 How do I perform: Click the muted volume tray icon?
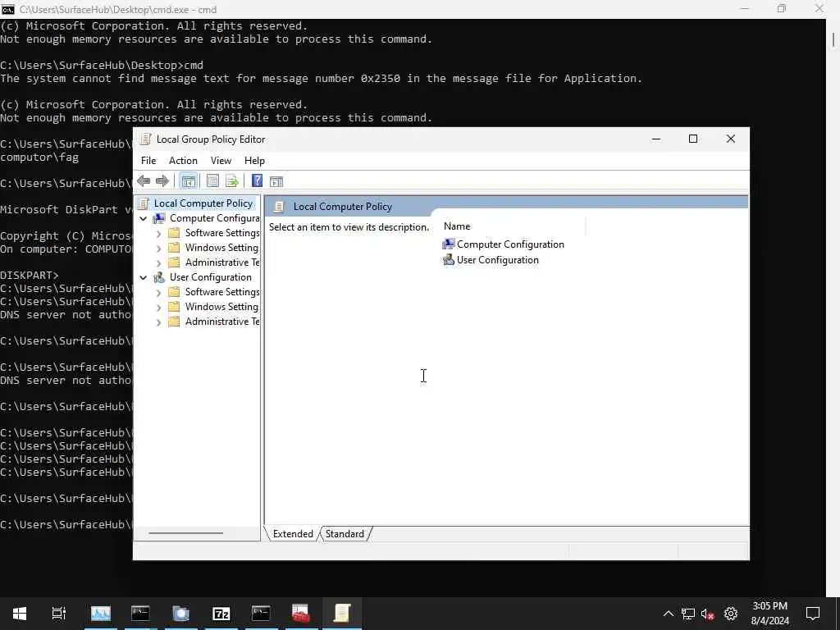[708, 614]
